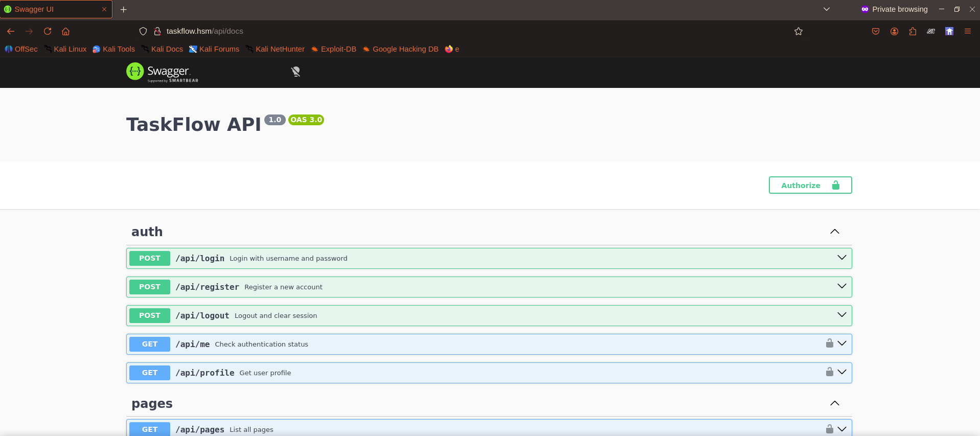Screen dimensions: 980x436
Task: Expand the GET /api/profile endpoint chevron
Action: 842,372
